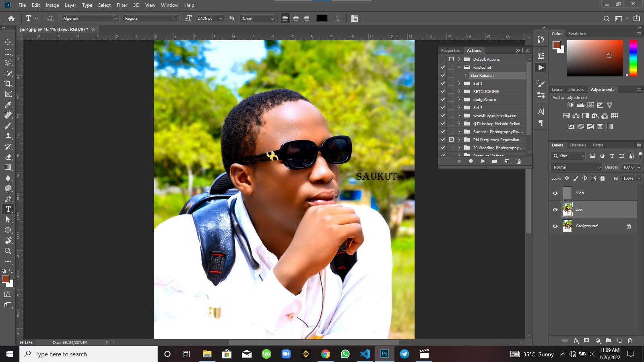Open the font size dropdown

221,19
